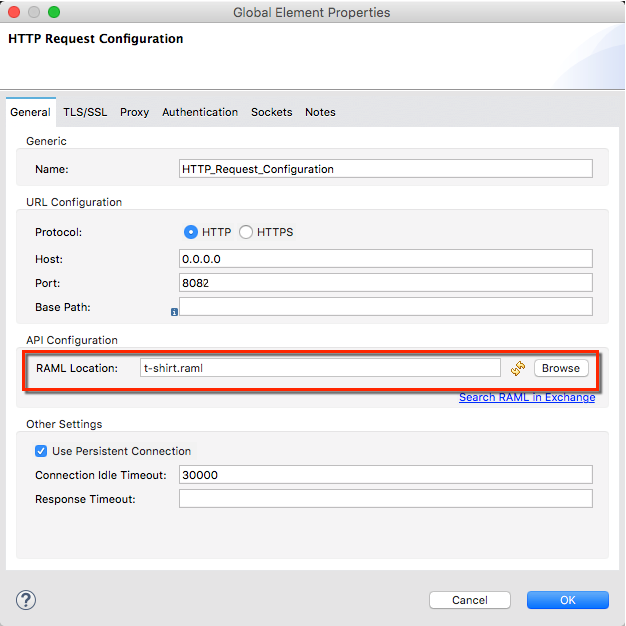Edit the Connection Idle Timeout field
626x626 pixels.
pyautogui.click(x=386, y=475)
